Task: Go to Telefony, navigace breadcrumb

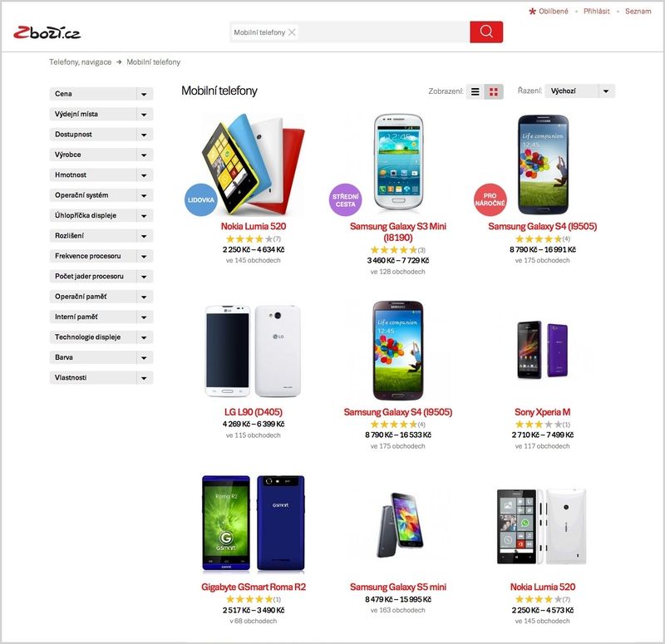Action: (80, 61)
